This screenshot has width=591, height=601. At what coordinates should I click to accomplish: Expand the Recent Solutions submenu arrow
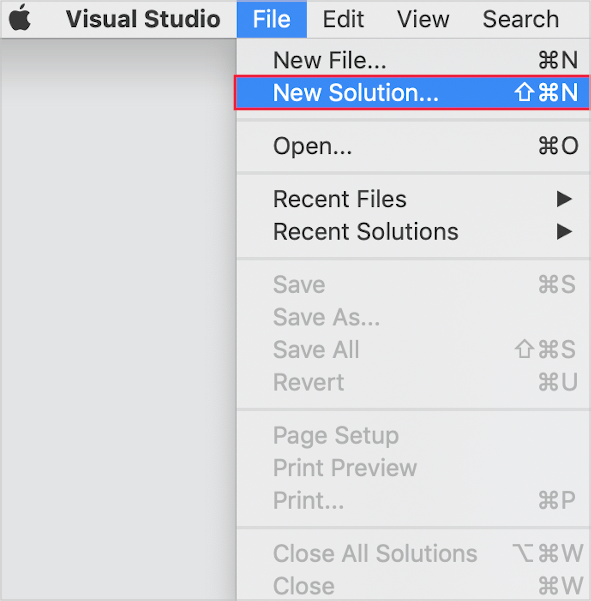[565, 232]
